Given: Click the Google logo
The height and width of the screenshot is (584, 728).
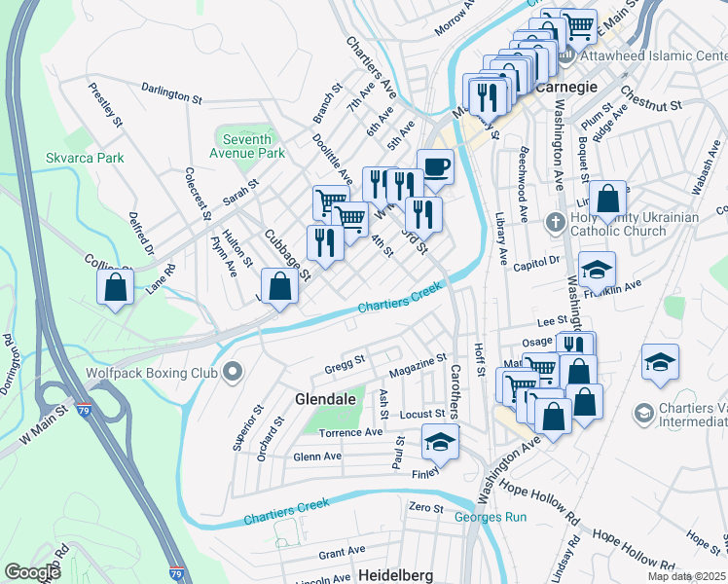Looking at the screenshot, I should pyautogui.click(x=32, y=572).
